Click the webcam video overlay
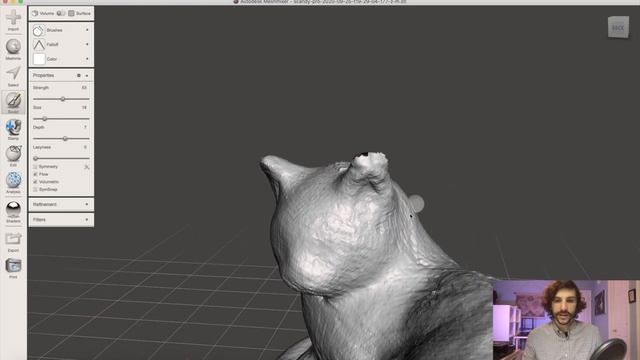The height and width of the screenshot is (360, 640). tap(566, 320)
